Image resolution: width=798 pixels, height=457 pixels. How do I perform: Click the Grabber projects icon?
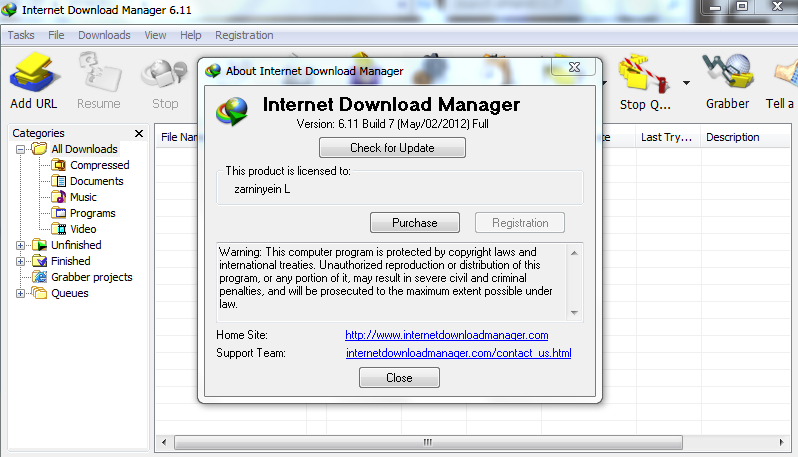point(40,277)
